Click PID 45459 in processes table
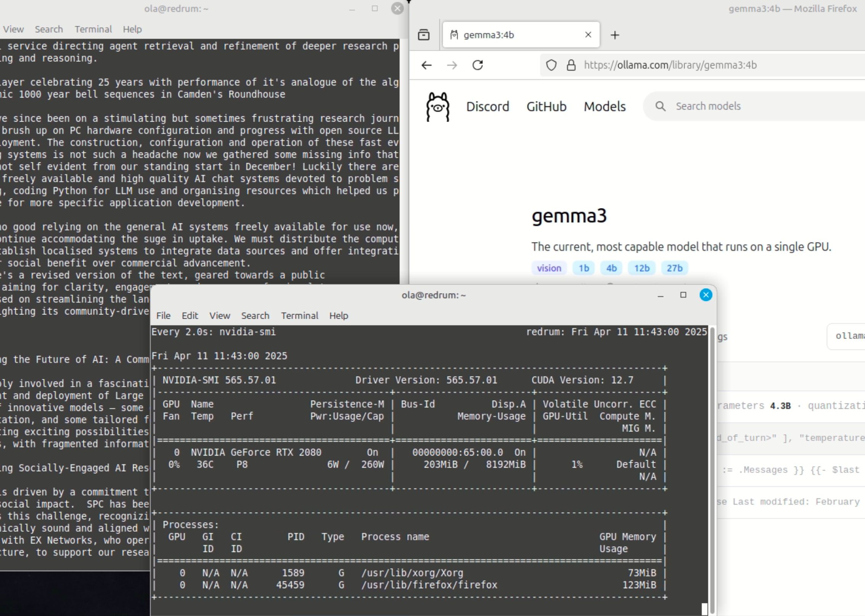This screenshot has height=616, width=865. pyautogui.click(x=290, y=585)
